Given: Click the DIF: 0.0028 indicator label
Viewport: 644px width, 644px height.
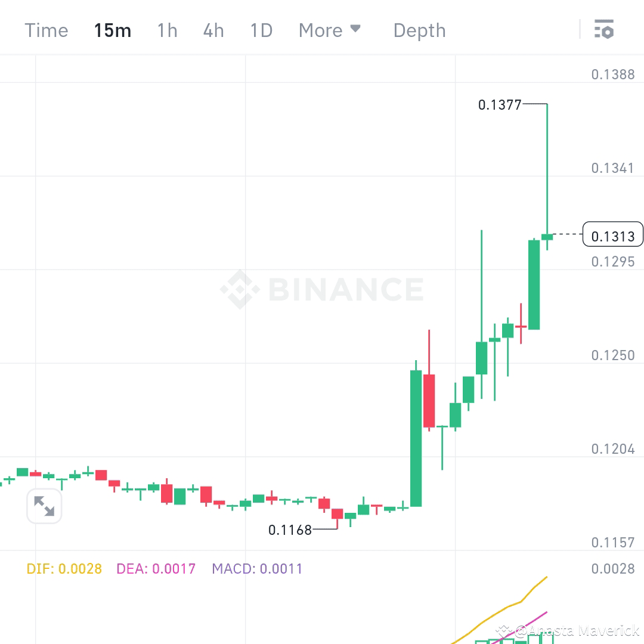Looking at the screenshot, I should point(64,569).
